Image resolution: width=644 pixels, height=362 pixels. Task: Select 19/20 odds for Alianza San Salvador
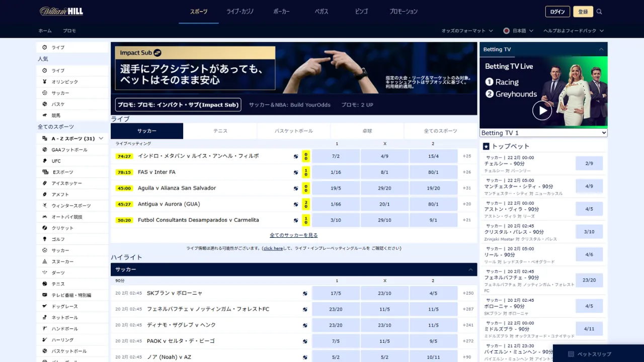pyautogui.click(x=433, y=188)
